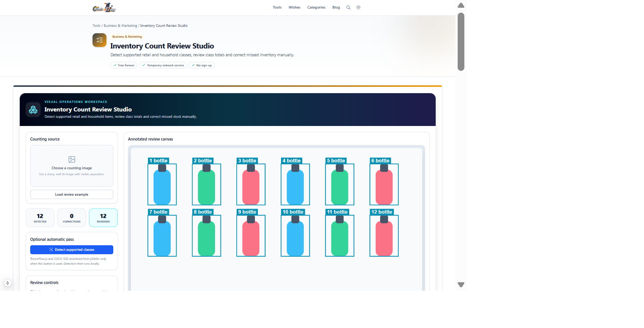Image resolution: width=644 pixels, height=328 pixels.
Task: Click the Annotated review canvas heading
Action: [151, 139]
